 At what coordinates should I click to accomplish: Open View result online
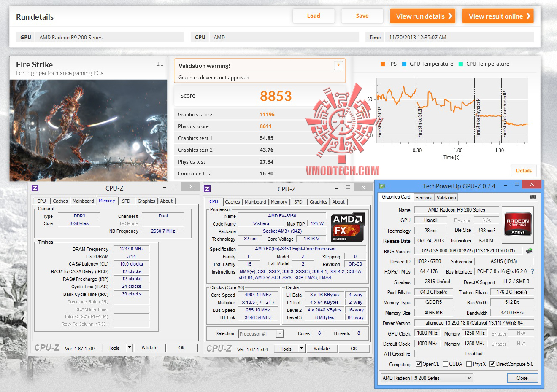tap(498, 16)
